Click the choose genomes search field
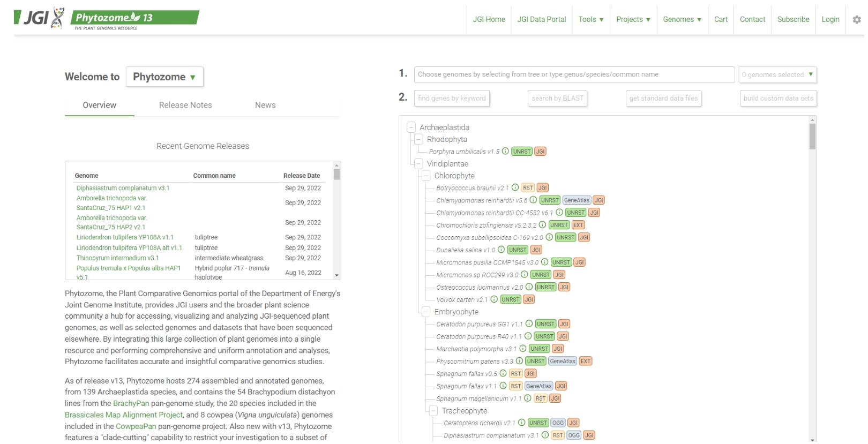Screen dimensions: 868x444 pyautogui.click(x=574, y=74)
